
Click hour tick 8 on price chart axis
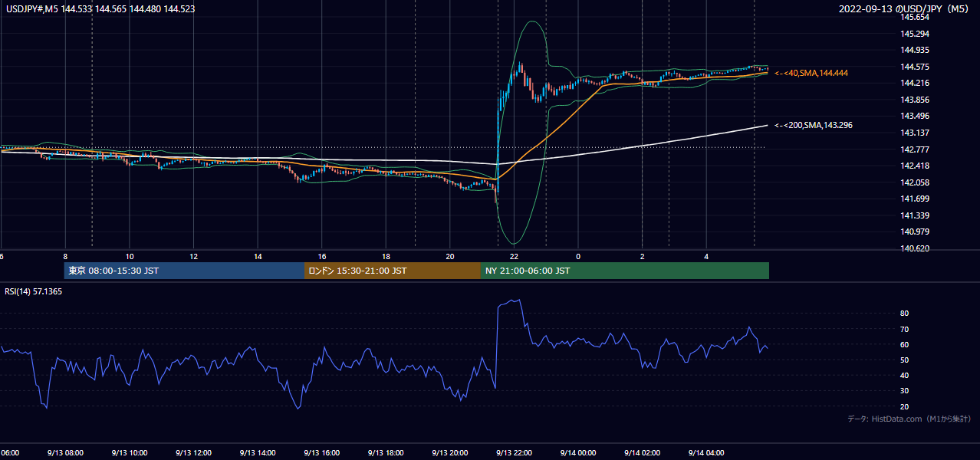tap(65, 256)
